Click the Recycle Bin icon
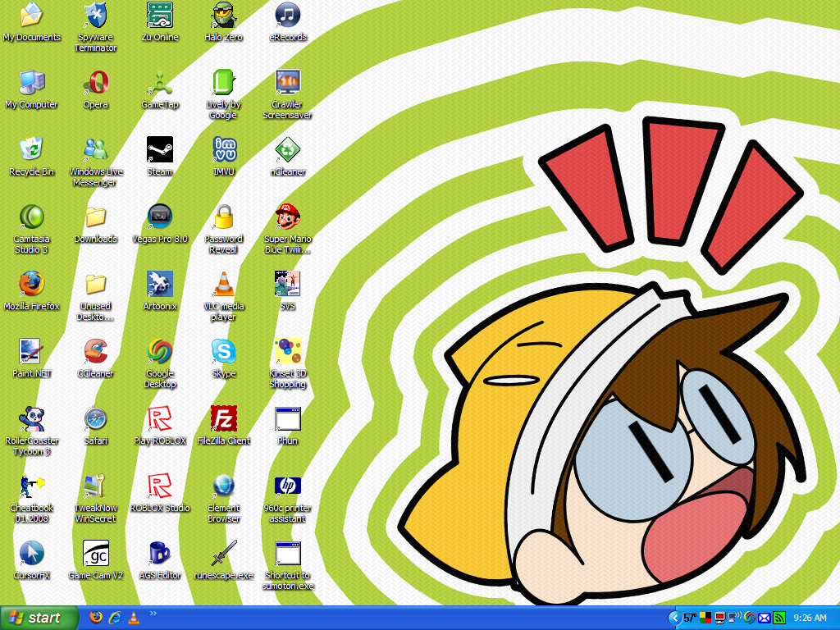This screenshot has width=840, height=630. pyautogui.click(x=31, y=149)
